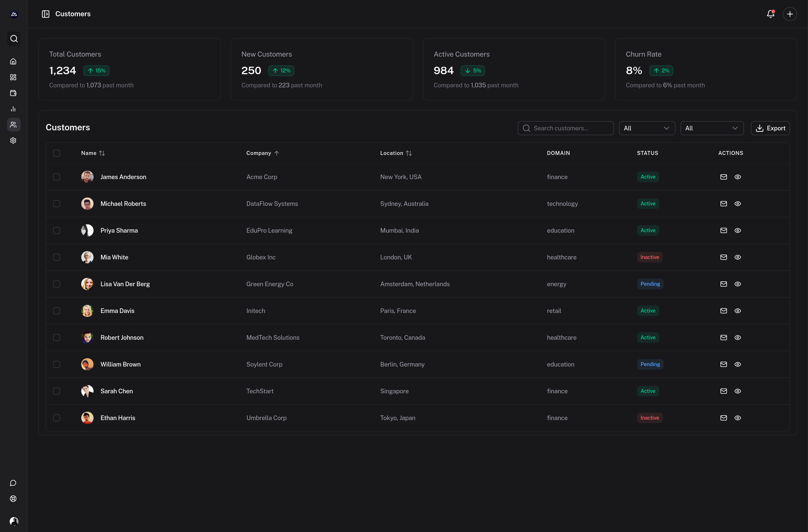View Mia White's details eye icon
Screen dimensions: 808x532
tap(737, 257)
